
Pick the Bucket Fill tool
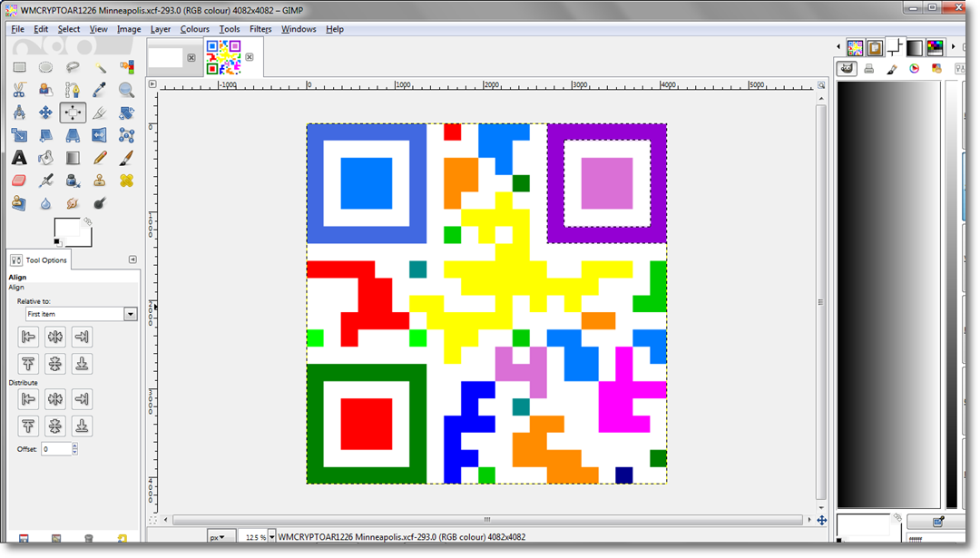45,158
